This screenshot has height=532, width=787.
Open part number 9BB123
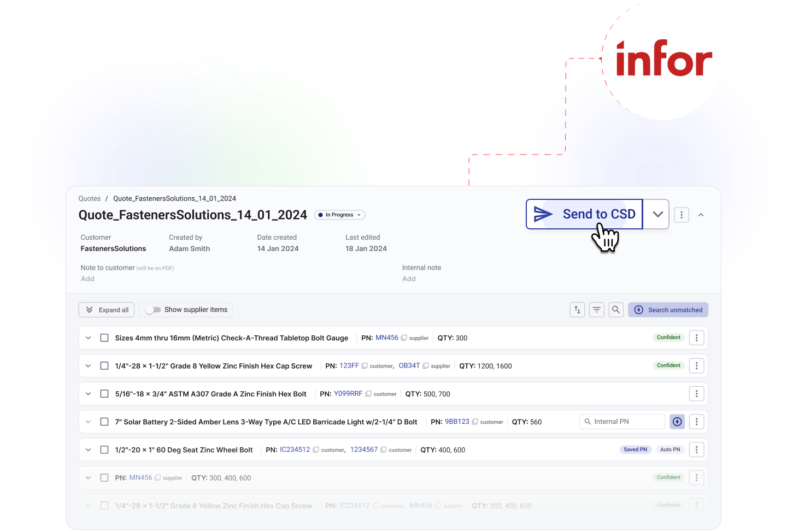(457, 421)
